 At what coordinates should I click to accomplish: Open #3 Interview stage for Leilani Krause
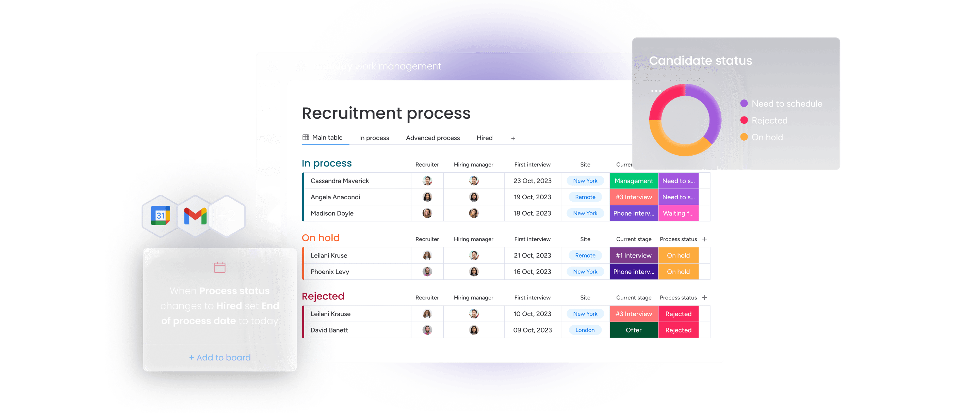[x=634, y=314]
